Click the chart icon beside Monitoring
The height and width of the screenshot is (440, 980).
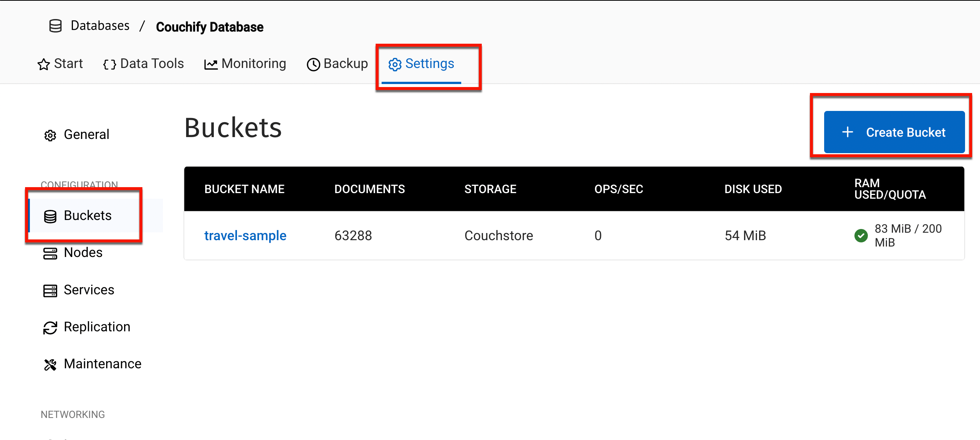click(211, 64)
